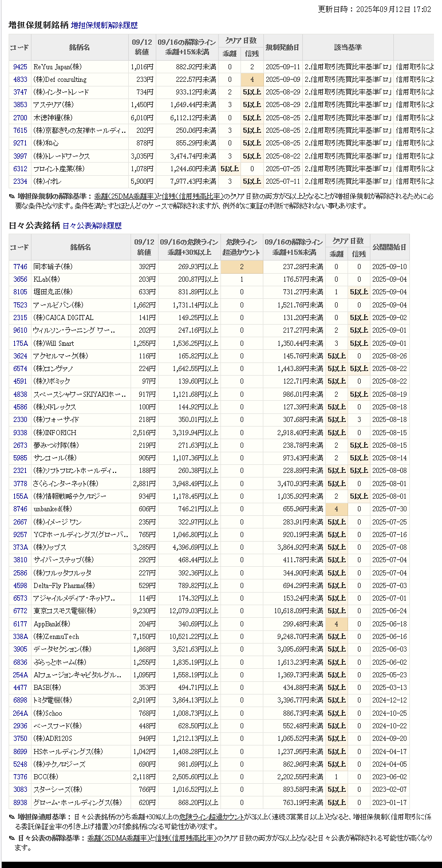The height and width of the screenshot is (868, 442).
Task: Open stock code 373A link
Action: tap(20, 547)
